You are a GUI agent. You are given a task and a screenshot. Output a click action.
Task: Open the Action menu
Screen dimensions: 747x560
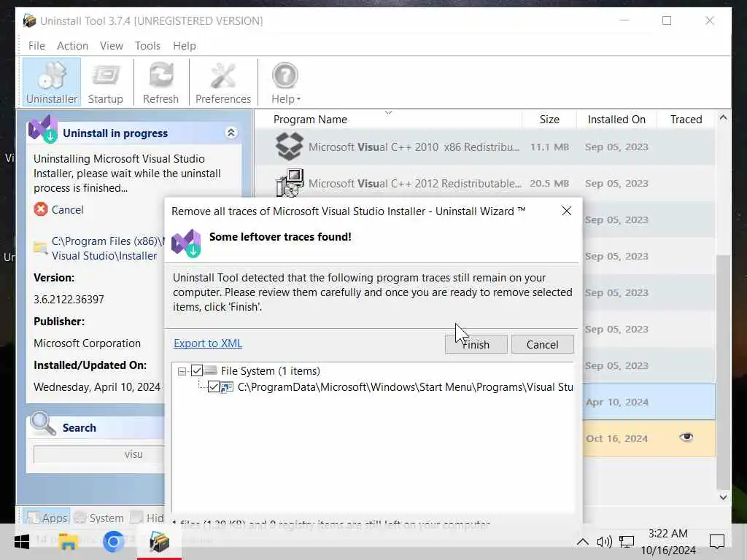tap(72, 46)
